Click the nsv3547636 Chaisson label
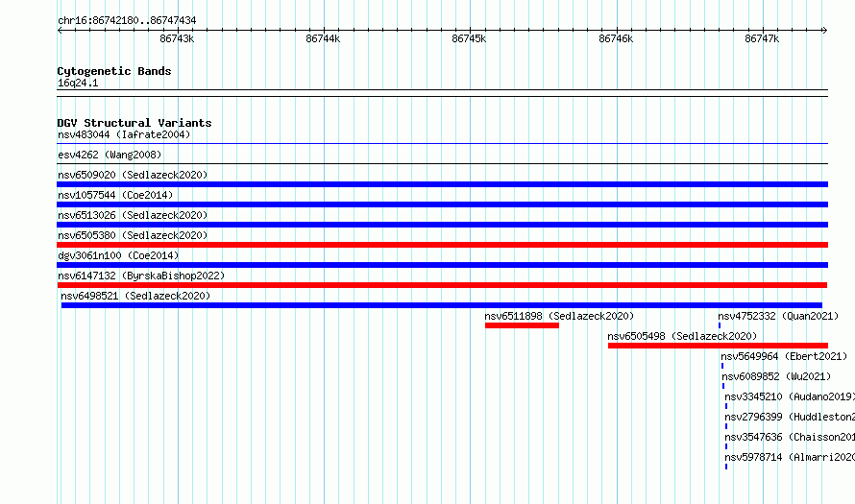 pyautogui.click(x=790, y=437)
